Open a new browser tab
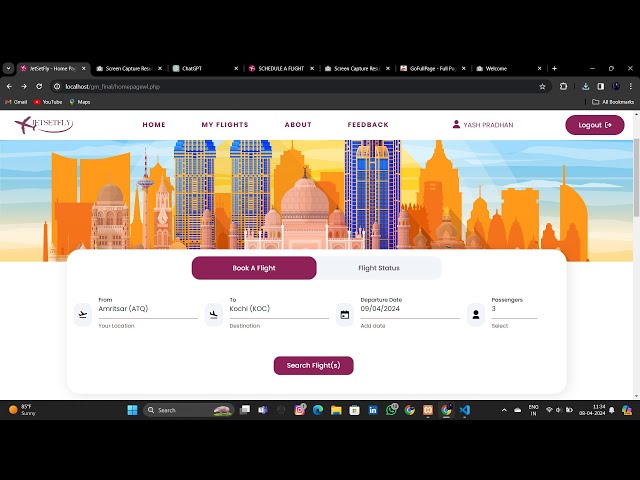 [554, 69]
